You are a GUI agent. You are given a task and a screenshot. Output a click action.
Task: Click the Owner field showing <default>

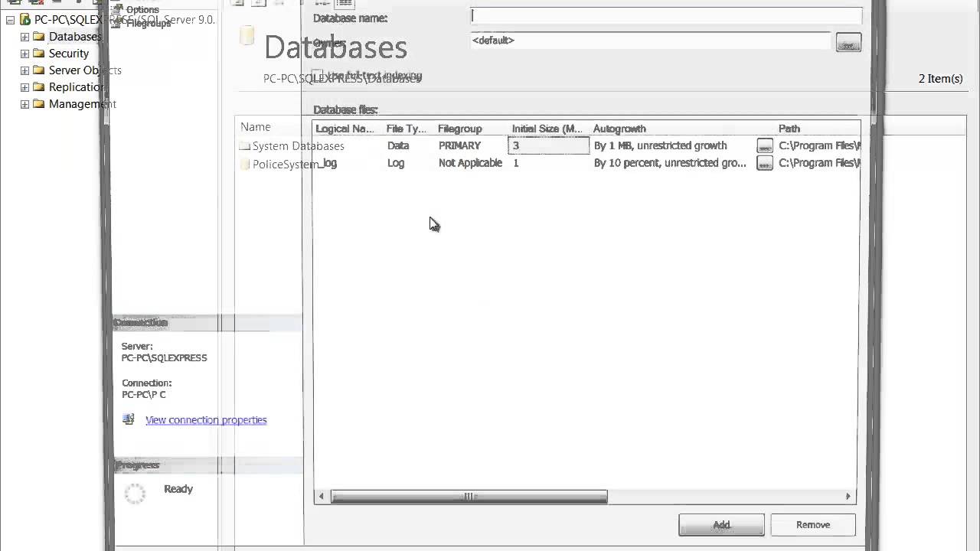click(x=650, y=41)
